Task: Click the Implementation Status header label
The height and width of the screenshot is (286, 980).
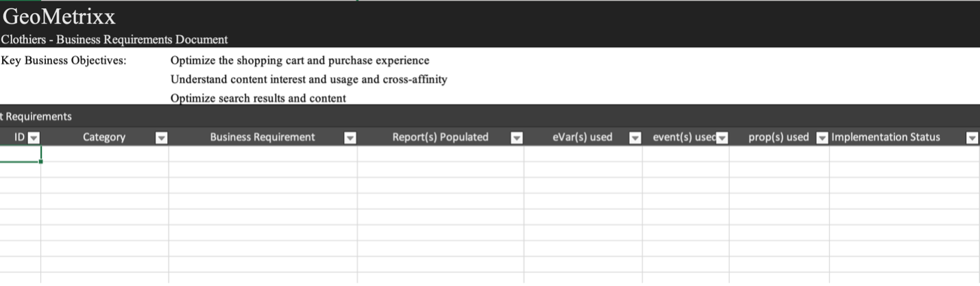Action: (x=885, y=138)
